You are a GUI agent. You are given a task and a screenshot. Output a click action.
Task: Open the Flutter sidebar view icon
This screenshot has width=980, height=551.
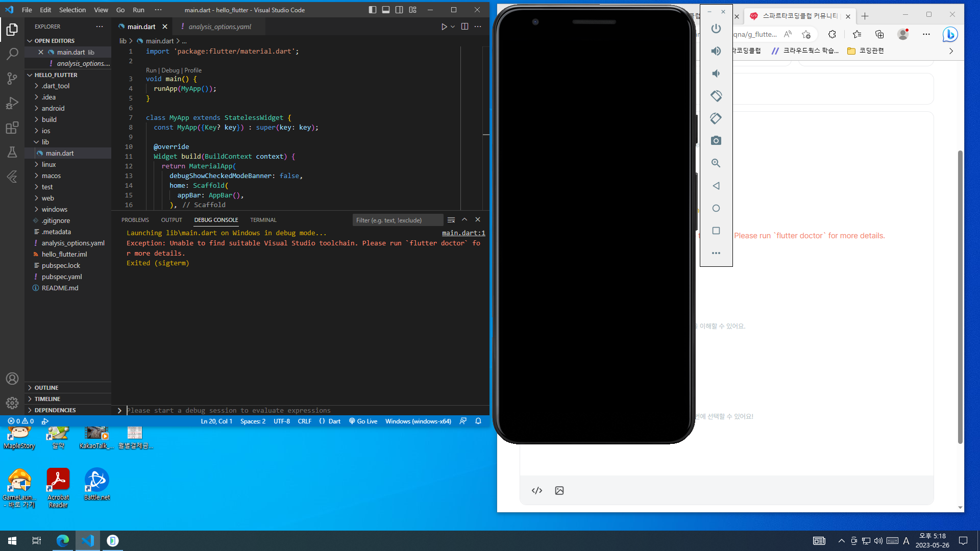pyautogui.click(x=12, y=177)
